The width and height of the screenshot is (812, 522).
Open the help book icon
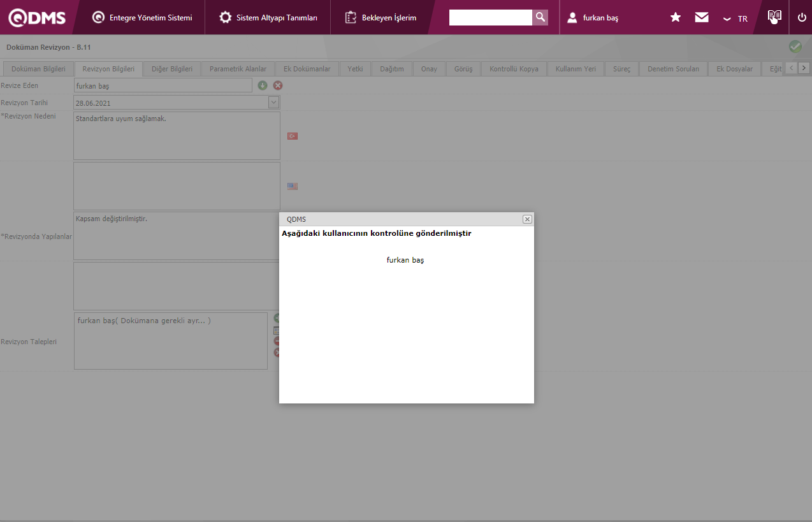(774, 17)
